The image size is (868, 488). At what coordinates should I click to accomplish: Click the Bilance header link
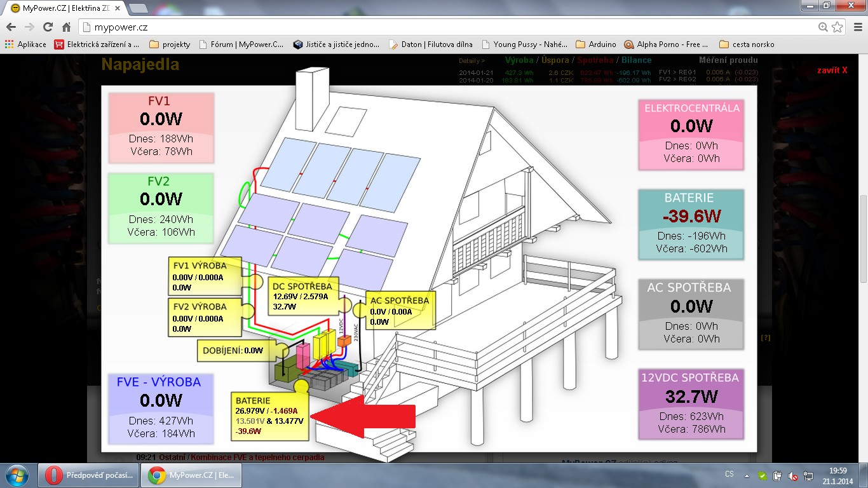coord(637,60)
